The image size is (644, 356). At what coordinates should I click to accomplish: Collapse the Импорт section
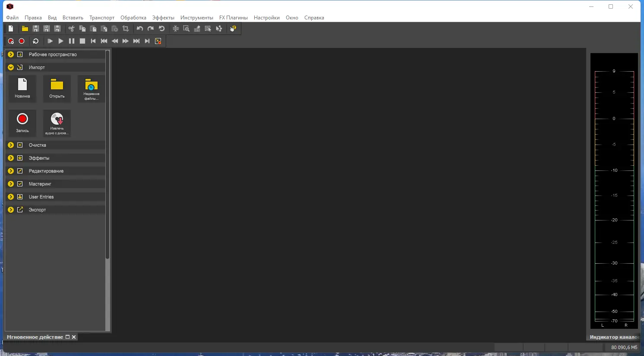[x=11, y=67]
